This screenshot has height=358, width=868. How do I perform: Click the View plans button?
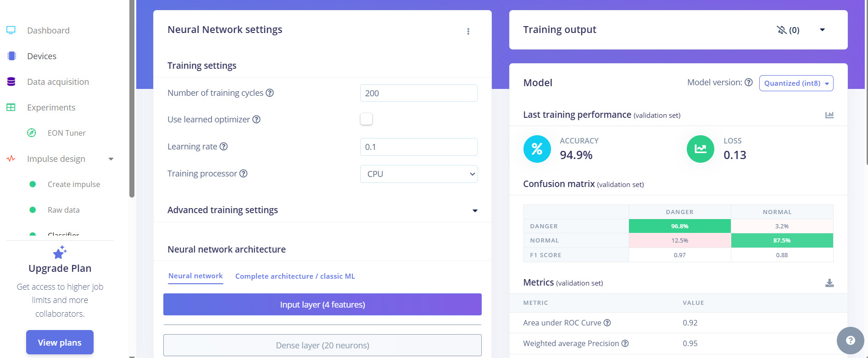click(60, 342)
